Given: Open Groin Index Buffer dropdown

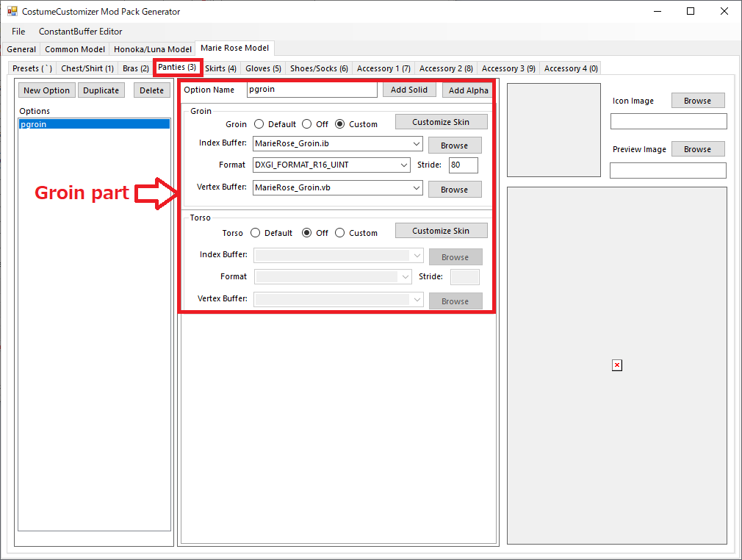Looking at the screenshot, I should click(417, 143).
